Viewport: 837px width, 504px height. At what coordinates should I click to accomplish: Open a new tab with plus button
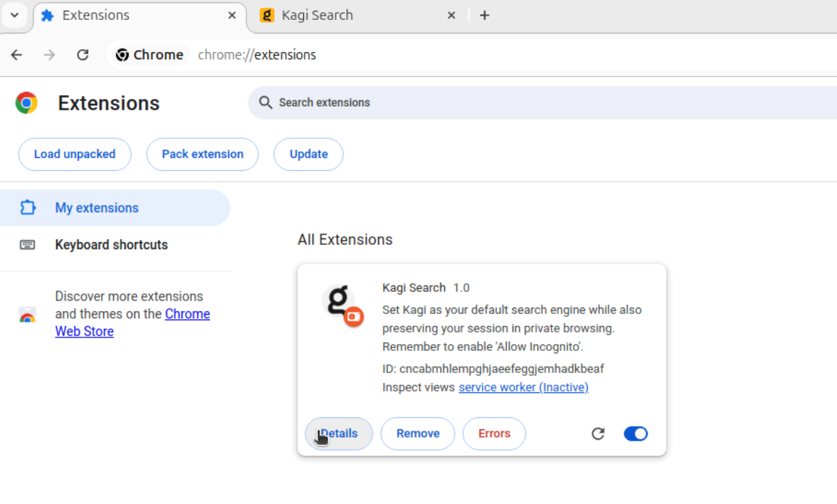[484, 16]
